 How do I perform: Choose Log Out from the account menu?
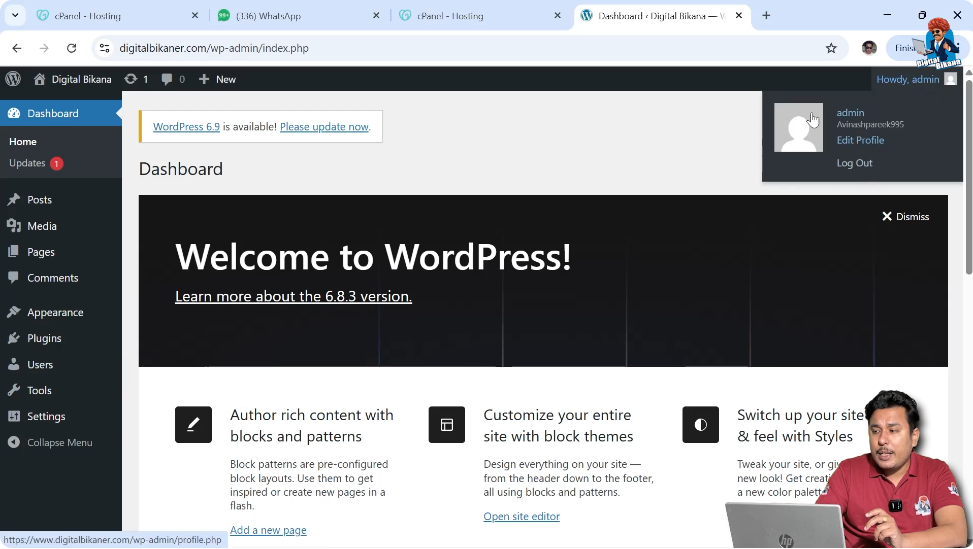(854, 163)
